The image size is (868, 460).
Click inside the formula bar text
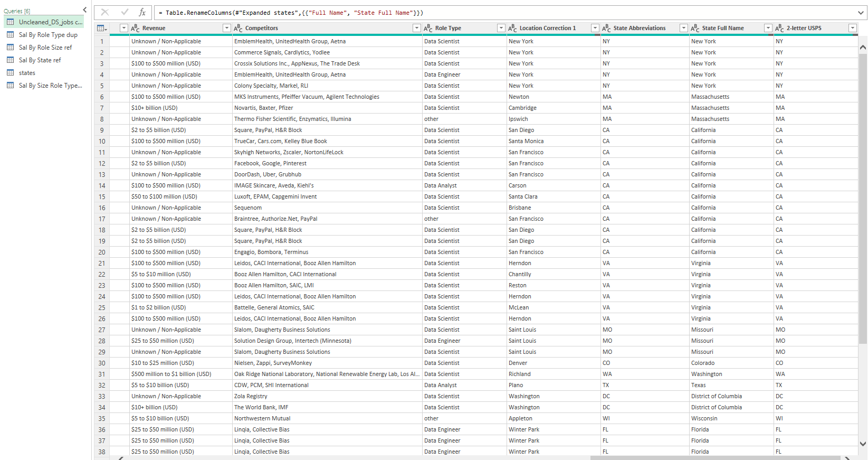[x=294, y=13]
